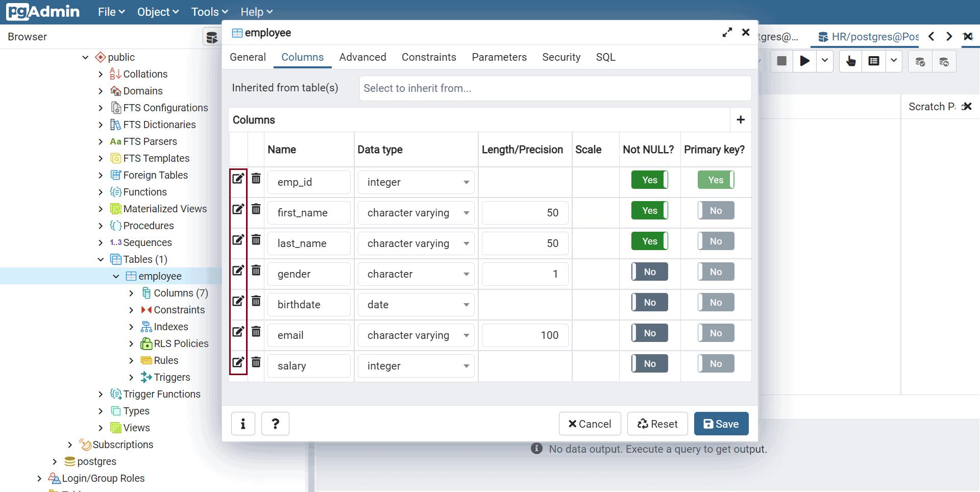Click the trash icon for gender row
Screen dimensions: 980x492
click(x=256, y=270)
